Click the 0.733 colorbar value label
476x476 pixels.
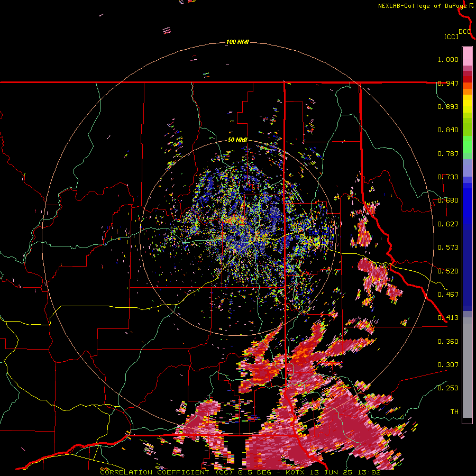[448, 177]
